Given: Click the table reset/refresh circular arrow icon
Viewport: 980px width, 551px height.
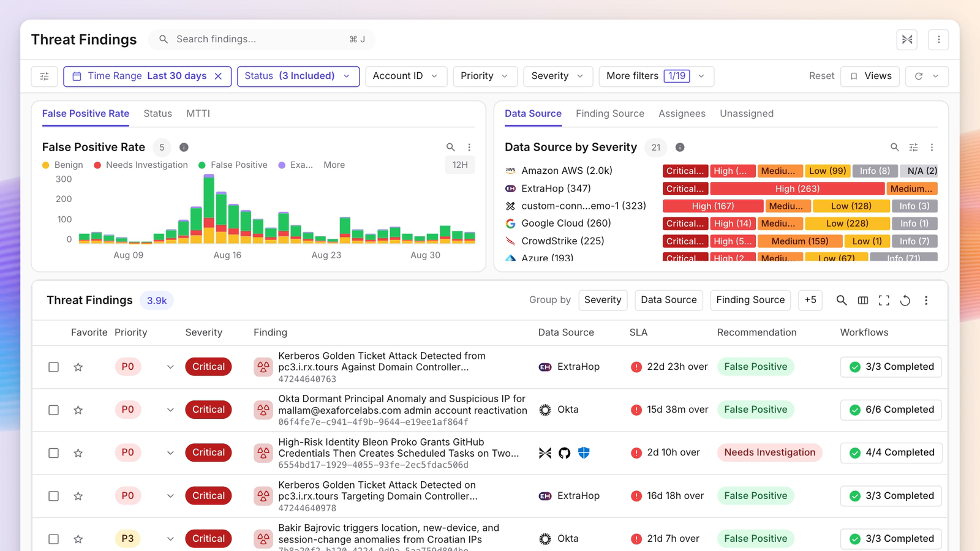Looking at the screenshot, I should tap(905, 301).
